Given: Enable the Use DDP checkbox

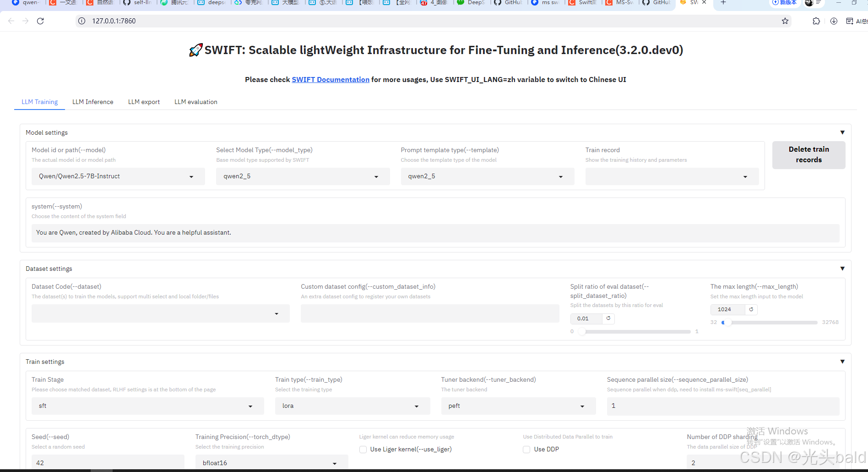Looking at the screenshot, I should pyautogui.click(x=526, y=450).
